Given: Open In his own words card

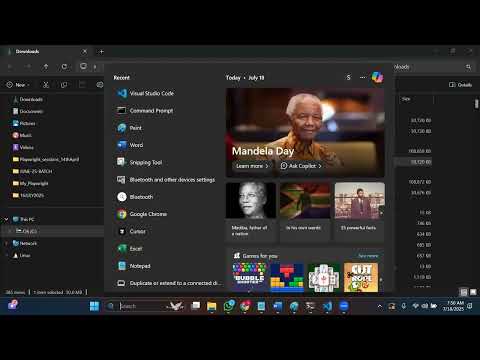Looking at the screenshot, I should tap(305, 211).
